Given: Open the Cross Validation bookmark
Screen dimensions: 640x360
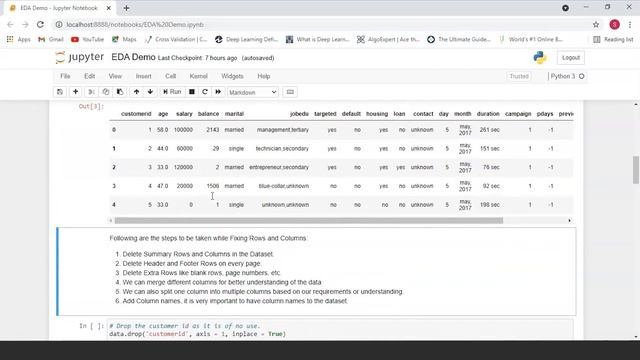Looking at the screenshot, I should coord(176,39).
